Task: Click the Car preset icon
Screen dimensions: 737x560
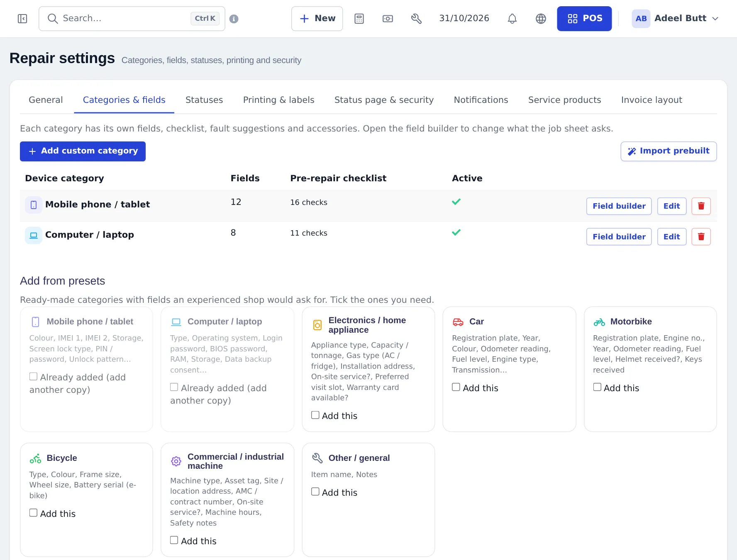Action: pyautogui.click(x=458, y=322)
